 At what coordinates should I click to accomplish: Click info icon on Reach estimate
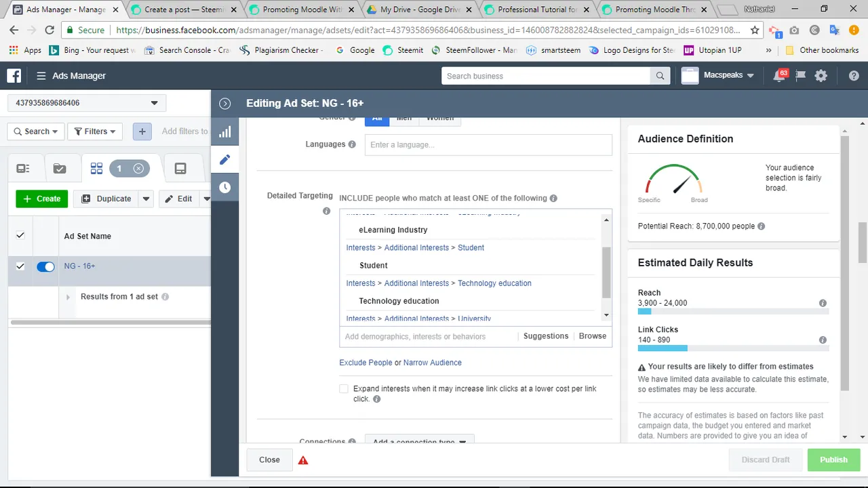coord(823,303)
